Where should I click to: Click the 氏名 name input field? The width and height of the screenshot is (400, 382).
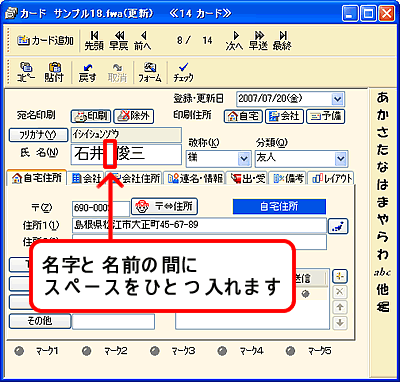(126, 154)
